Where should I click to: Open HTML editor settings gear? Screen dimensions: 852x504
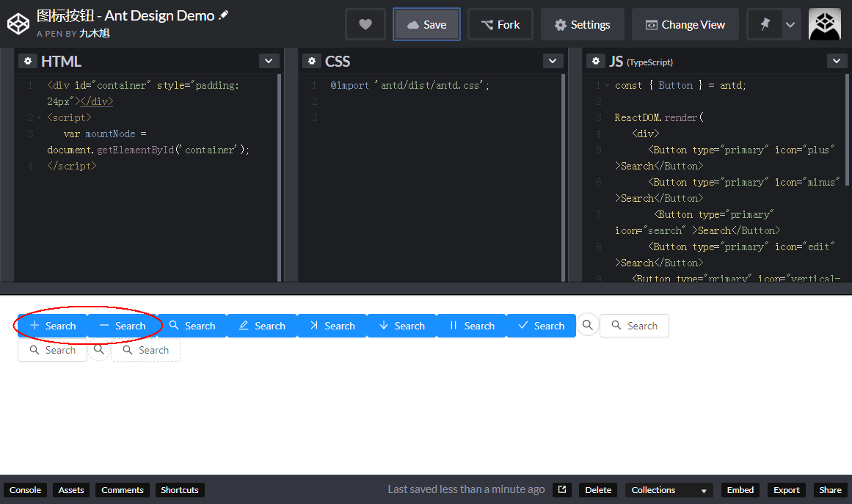click(28, 61)
